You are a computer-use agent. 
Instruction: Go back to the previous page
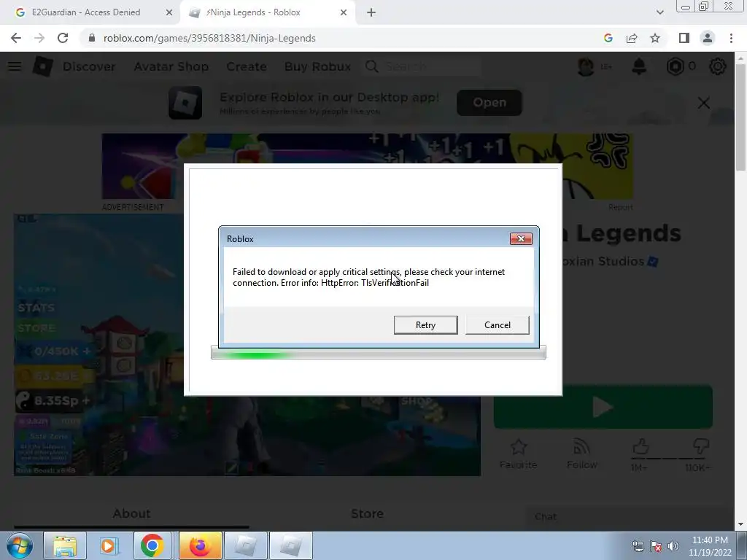[16, 38]
